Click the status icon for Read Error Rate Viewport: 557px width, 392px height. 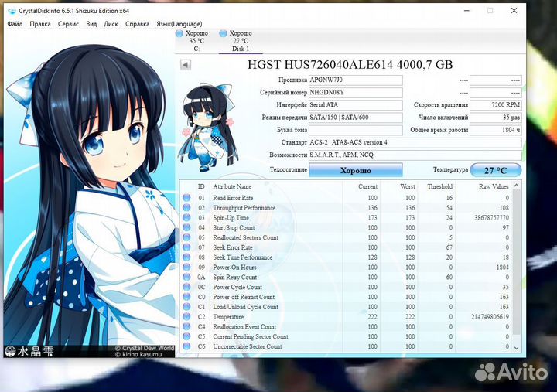[x=186, y=198]
